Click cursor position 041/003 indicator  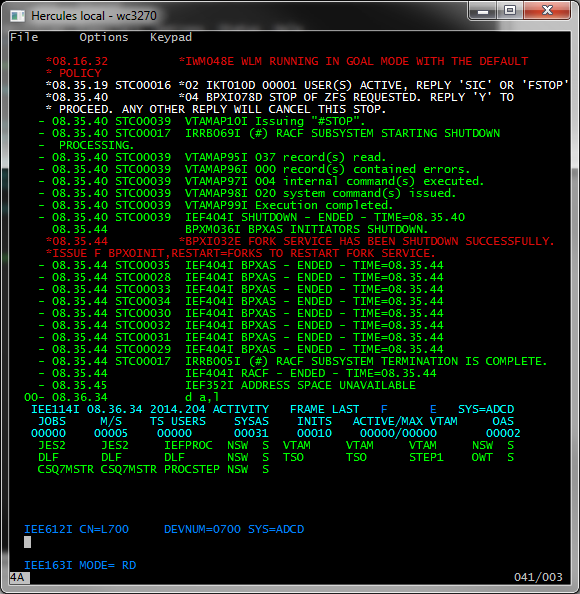pyautogui.click(x=538, y=577)
